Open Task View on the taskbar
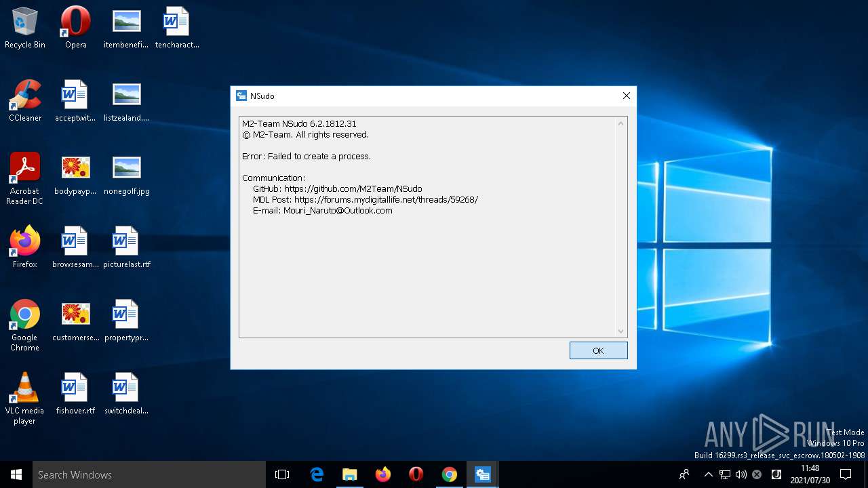Screen dimensions: 868x488 coord(282,474)
